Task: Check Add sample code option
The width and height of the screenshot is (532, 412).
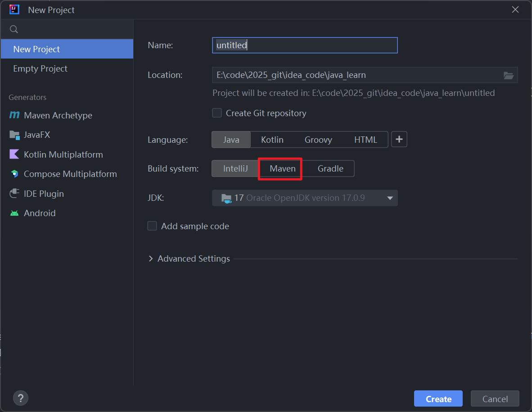Action: [152, 226]
